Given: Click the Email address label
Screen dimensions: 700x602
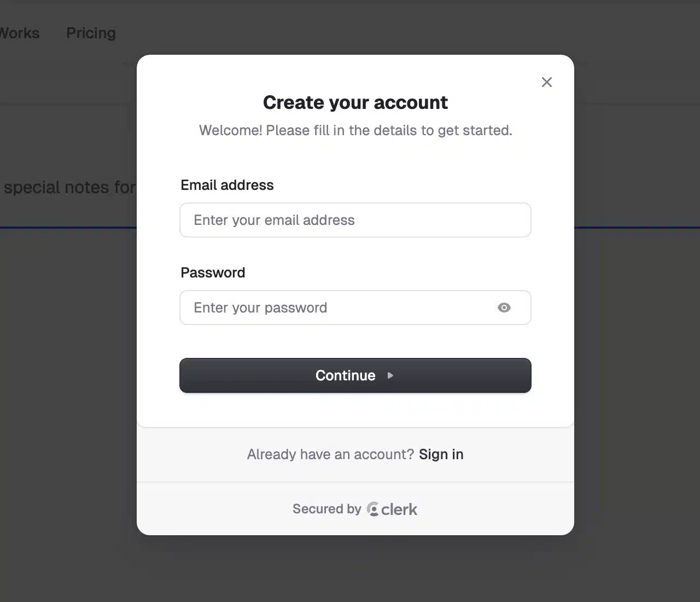Looking at the screenshot, I should coord(227,185).
